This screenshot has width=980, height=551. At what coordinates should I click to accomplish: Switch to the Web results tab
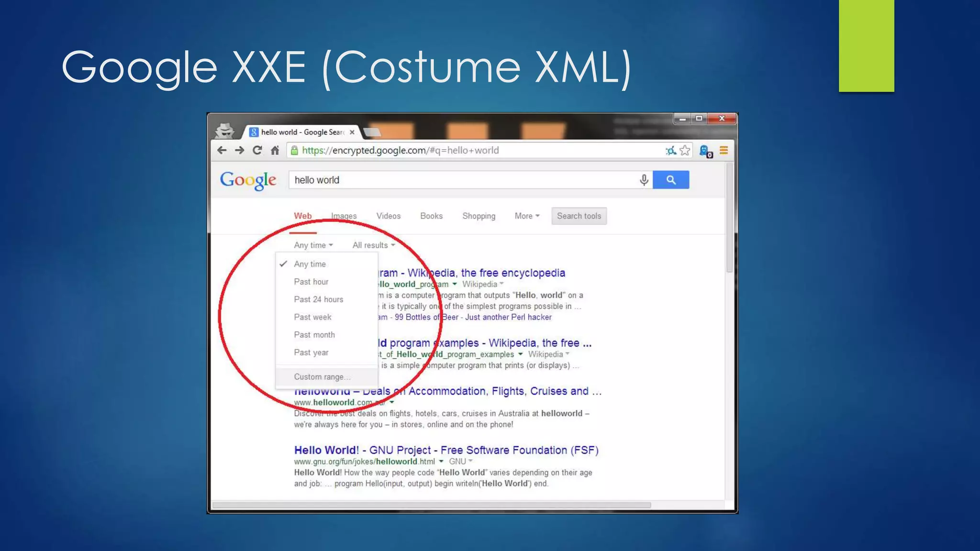coord(302,216)
